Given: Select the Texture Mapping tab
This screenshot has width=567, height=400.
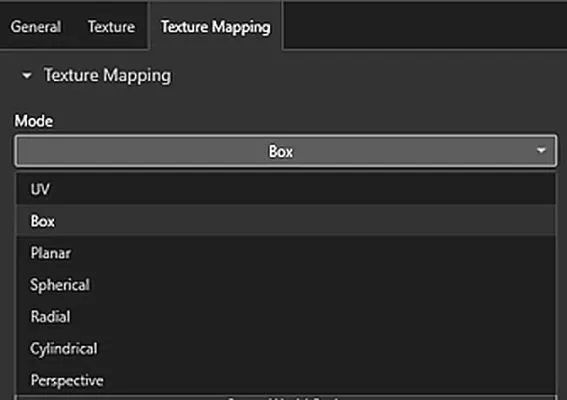Looking at the screenshot, I should coord(216,27).
